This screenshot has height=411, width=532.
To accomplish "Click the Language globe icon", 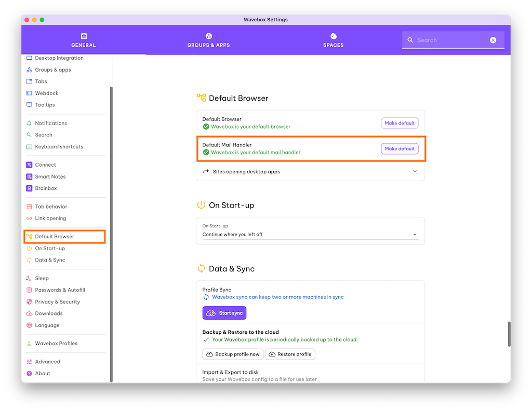I will 29,325.
